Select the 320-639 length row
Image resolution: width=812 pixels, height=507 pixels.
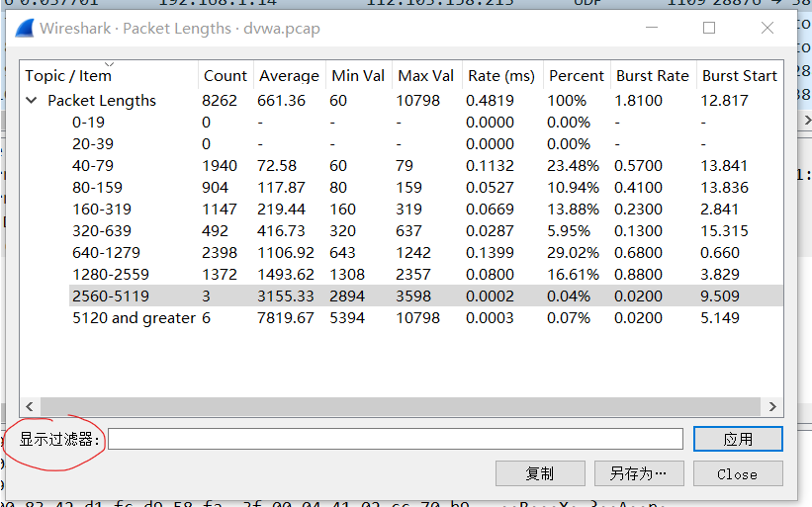click(425, 230)
